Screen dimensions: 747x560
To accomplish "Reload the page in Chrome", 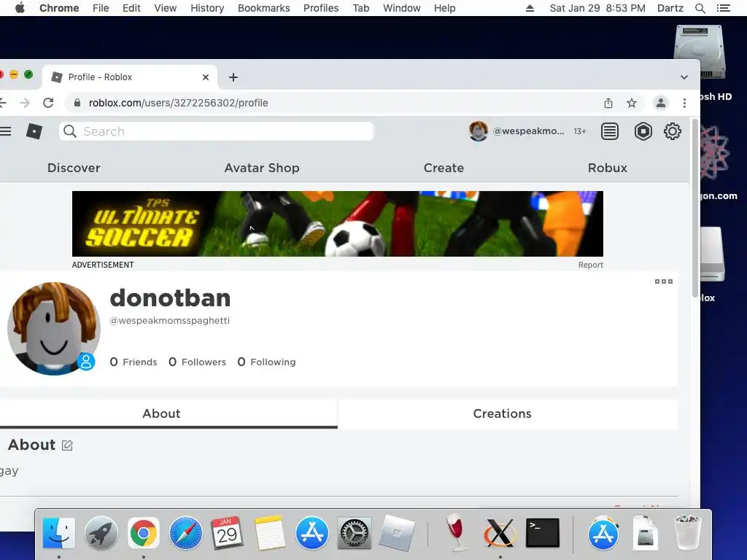I will coord(48,103).
